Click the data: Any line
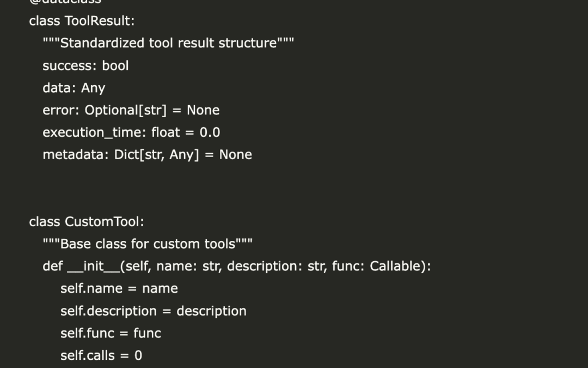The width and height of the screenshot is (588, 368). click(74, 88)
